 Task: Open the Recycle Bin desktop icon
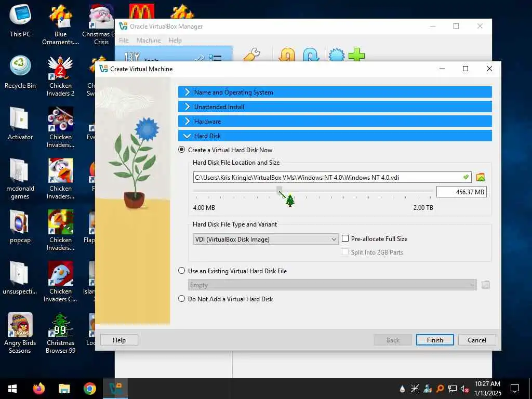pos(20,72)
